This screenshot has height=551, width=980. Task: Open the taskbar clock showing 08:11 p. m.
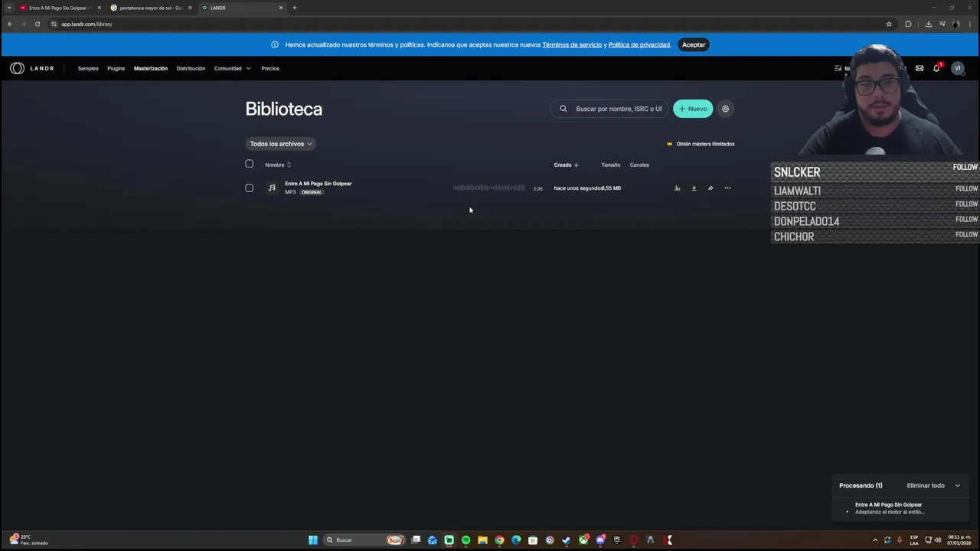959,540
